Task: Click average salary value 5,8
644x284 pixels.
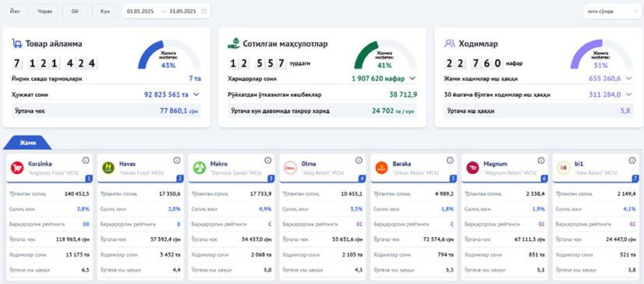Action: click(x=626, y=111)
